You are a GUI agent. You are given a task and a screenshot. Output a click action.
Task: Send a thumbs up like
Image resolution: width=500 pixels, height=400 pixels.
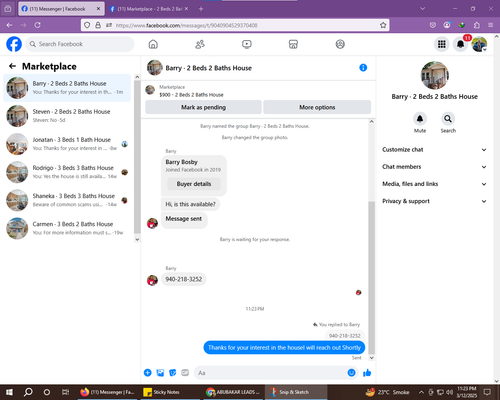coord(367,373)
